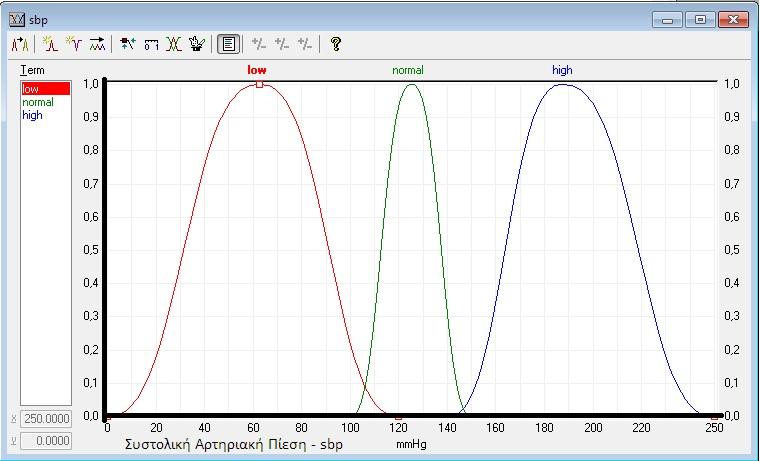This screenshot has height=461, width=760.
Task: Click the 'mmHg' unit label
Action: point(412,444)
